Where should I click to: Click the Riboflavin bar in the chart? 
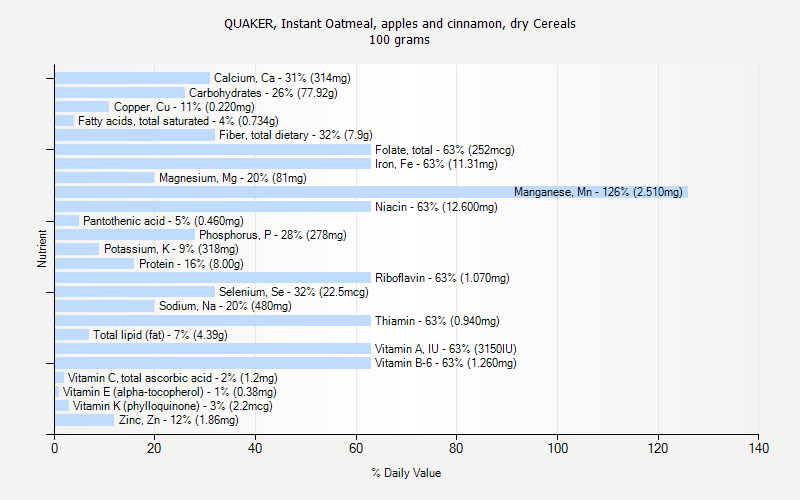click(213, 278)
